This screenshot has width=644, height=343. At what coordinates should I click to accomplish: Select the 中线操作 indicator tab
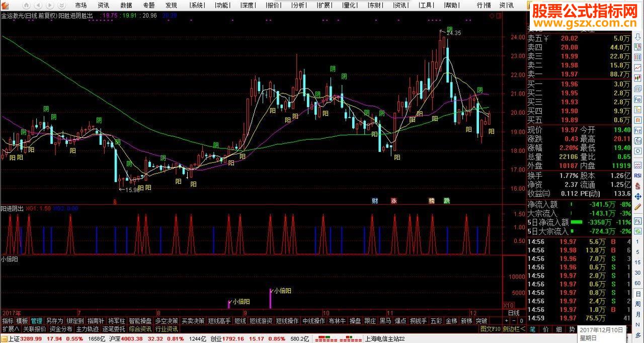tap(313, 321)
